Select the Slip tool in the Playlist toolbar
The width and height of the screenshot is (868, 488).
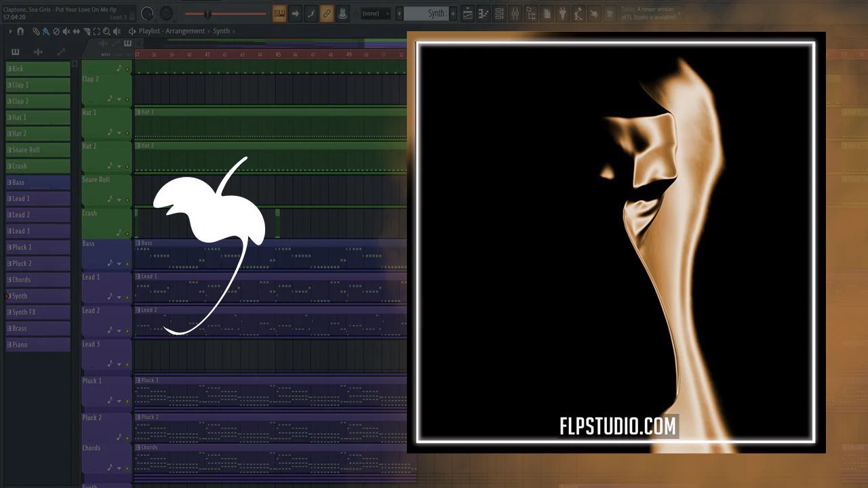tap(77, 31)
